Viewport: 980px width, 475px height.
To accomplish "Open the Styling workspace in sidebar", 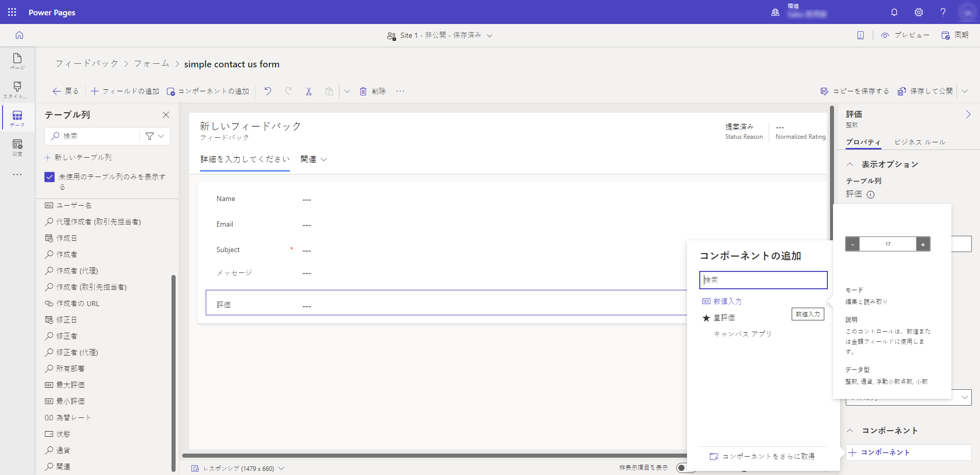I will pyautogui.click(x=17, y=90).
